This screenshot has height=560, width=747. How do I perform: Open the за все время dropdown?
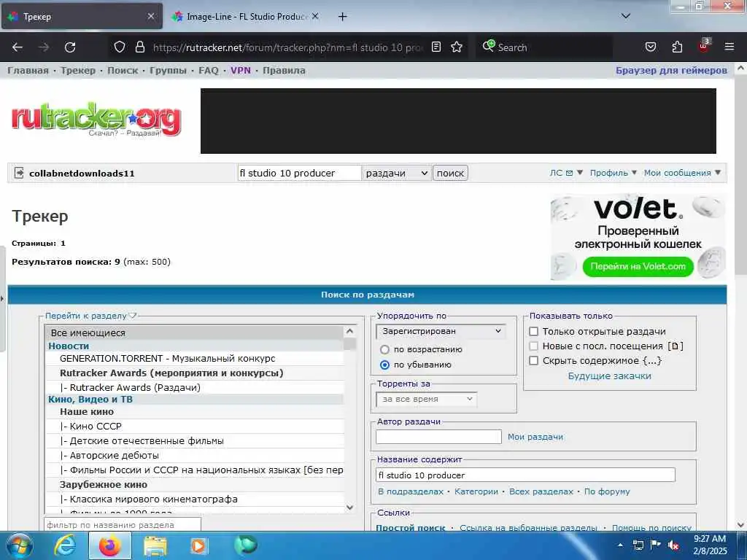point(426,399)
